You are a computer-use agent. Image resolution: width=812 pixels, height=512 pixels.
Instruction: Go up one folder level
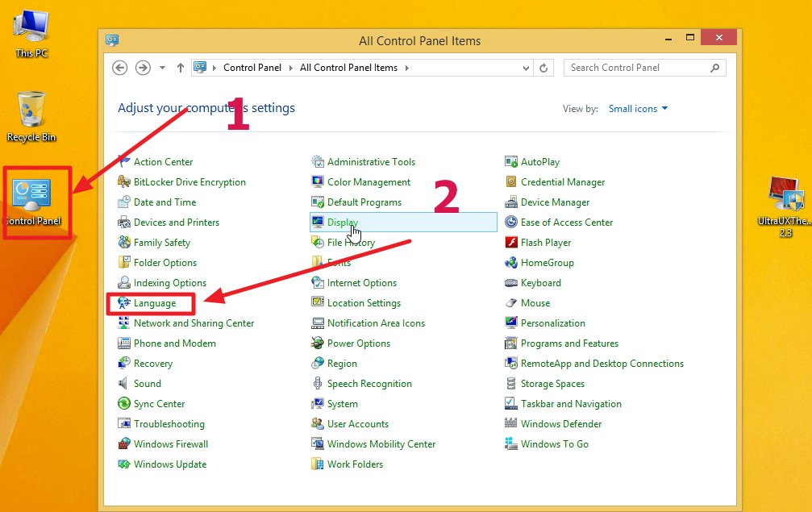180,68
